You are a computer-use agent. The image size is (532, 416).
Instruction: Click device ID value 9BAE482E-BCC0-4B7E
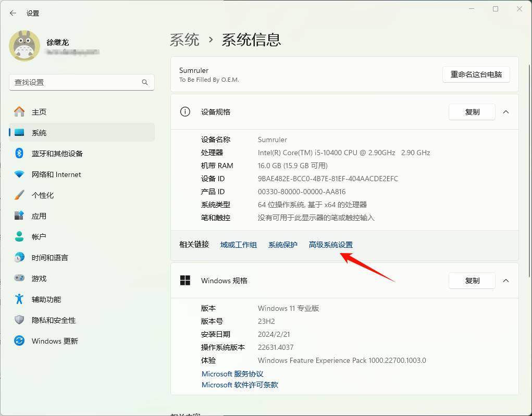pos(328,179)
